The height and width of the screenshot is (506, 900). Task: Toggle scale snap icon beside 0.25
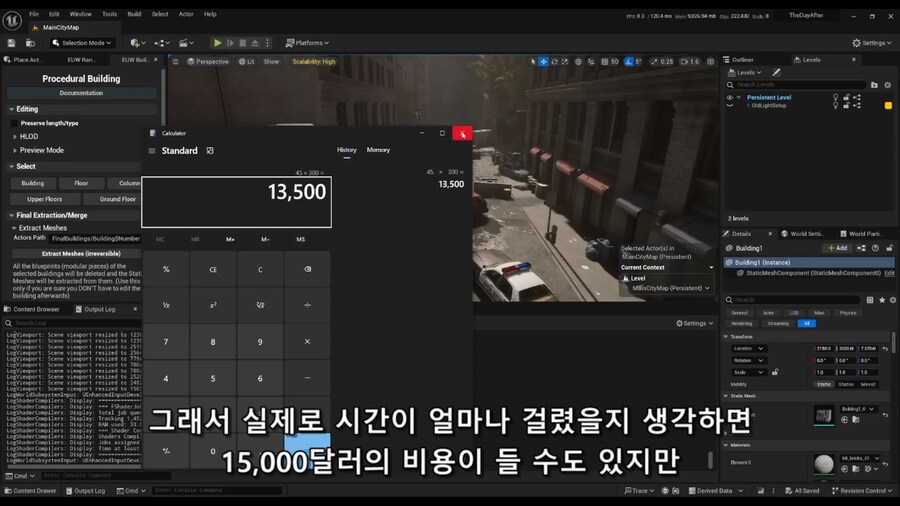[x=654, y=61]
